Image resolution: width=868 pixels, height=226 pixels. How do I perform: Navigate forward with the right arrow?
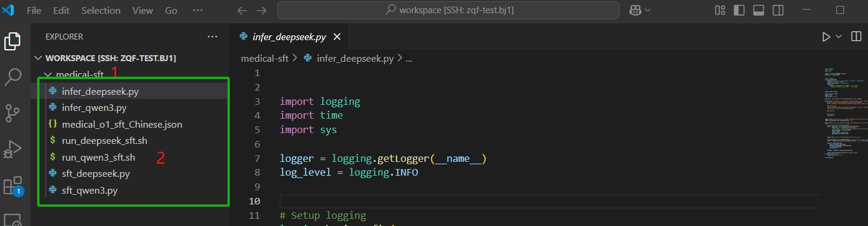[262, 10]
